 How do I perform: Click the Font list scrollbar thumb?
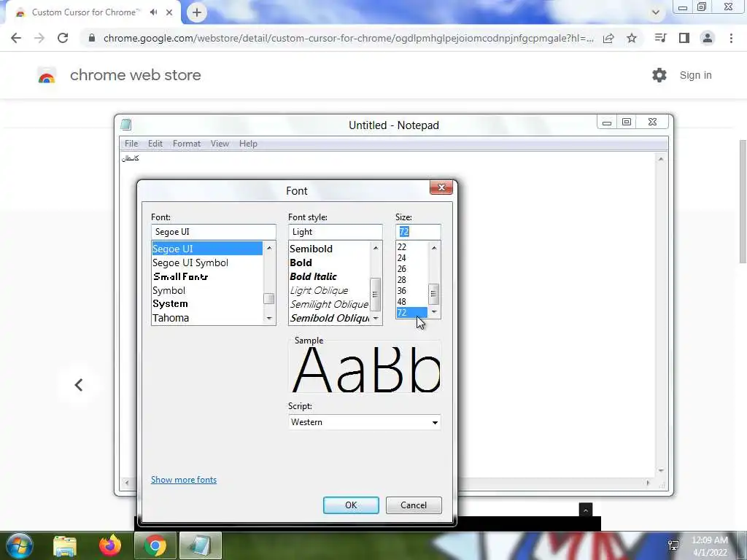pyautogui.click(x=269, y=299)
